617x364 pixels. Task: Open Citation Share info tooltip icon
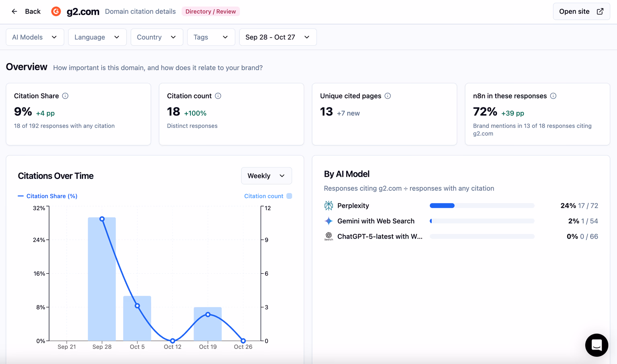(65, 96)
